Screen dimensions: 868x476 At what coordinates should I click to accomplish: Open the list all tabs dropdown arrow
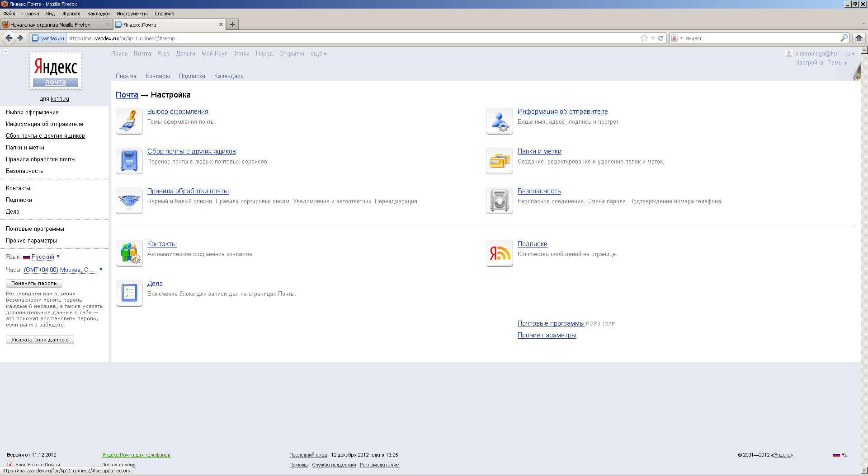(x=863, y=24)
